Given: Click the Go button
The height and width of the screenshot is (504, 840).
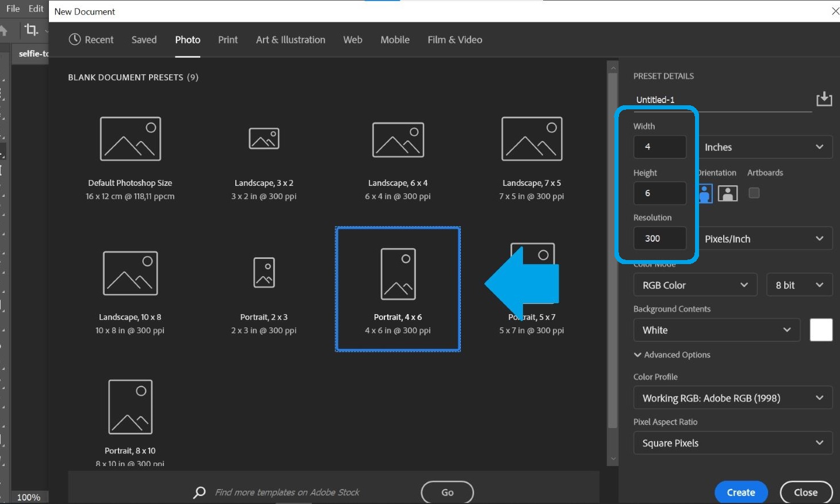Looking at the screenshot, I should point(447,492).
